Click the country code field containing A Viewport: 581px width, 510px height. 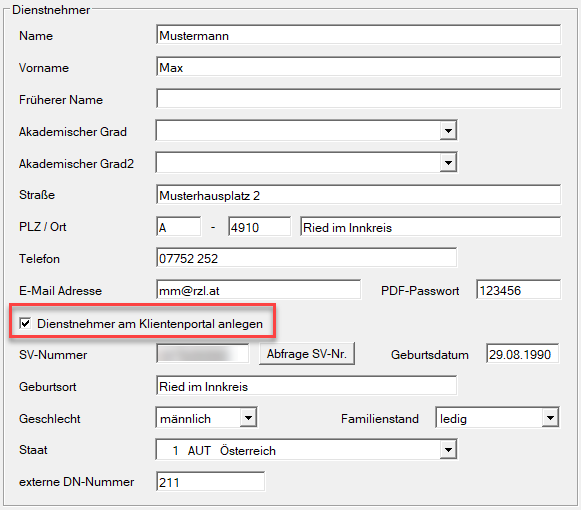[179, 227]
